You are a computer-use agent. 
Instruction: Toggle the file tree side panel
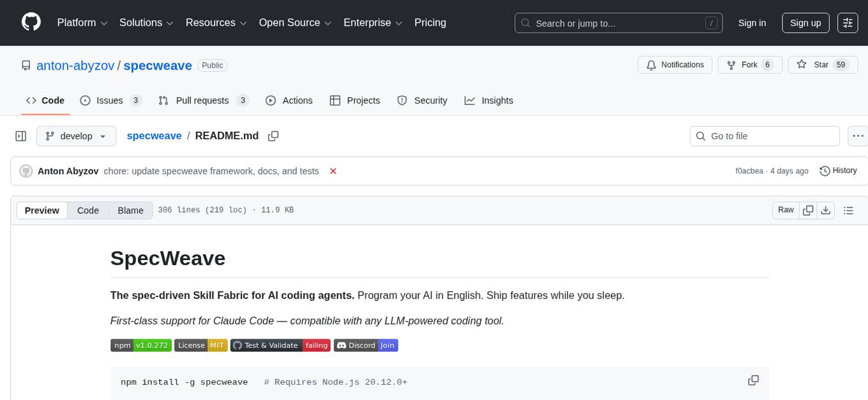point(20,135)
